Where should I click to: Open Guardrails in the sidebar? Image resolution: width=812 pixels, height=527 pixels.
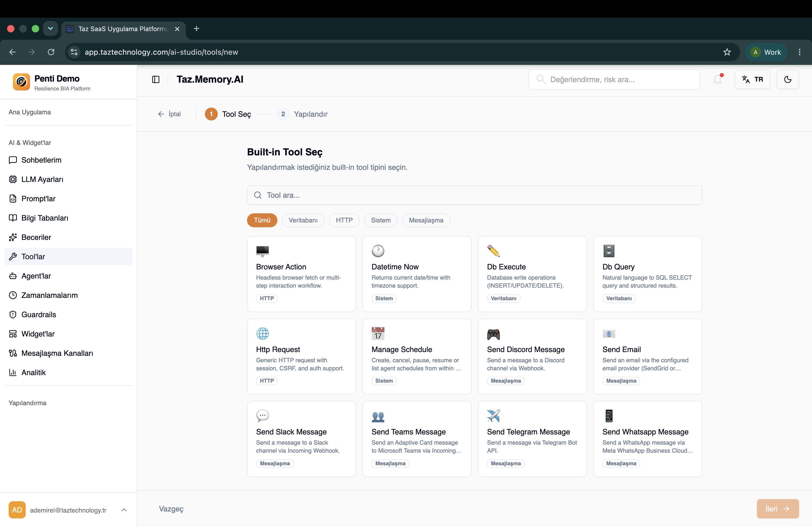(x=68, y=315)
